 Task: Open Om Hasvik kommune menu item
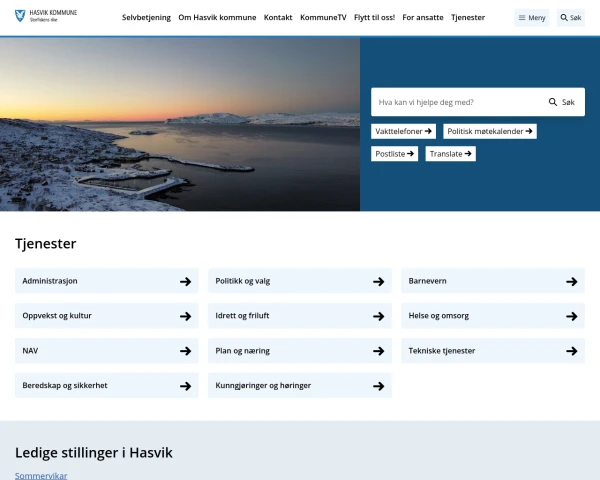(217, 18)
